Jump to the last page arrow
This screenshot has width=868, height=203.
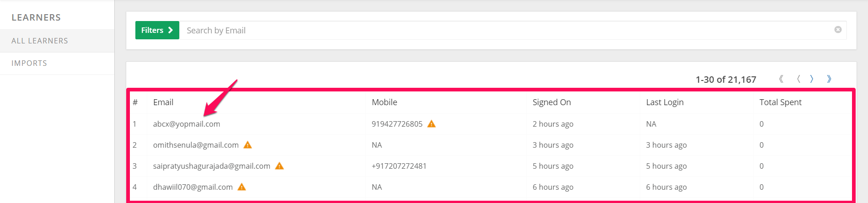[829, 79]
